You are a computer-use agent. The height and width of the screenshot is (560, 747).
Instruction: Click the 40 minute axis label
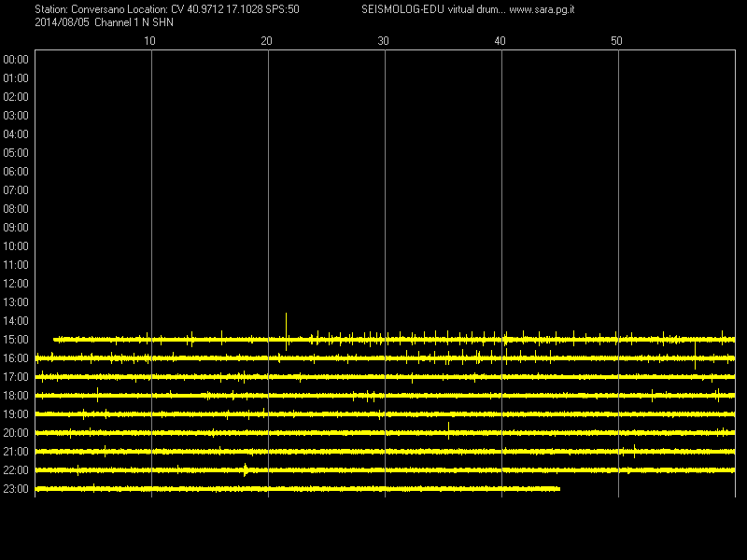click(500, 41)
